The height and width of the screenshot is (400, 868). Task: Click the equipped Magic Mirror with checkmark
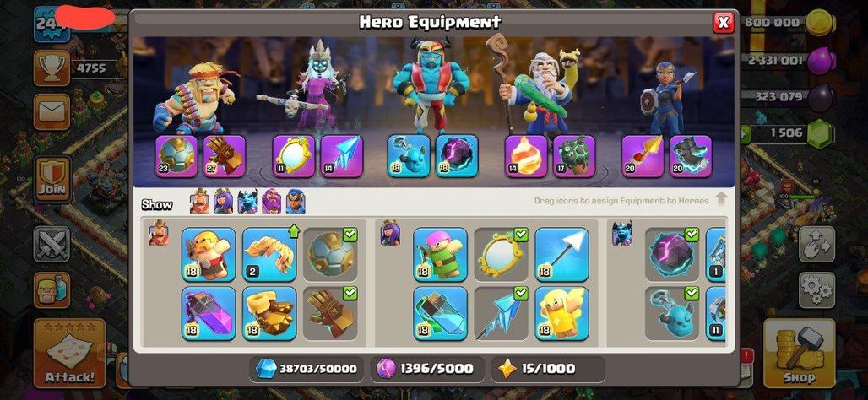pyautogui.click(x=501, y=255)
